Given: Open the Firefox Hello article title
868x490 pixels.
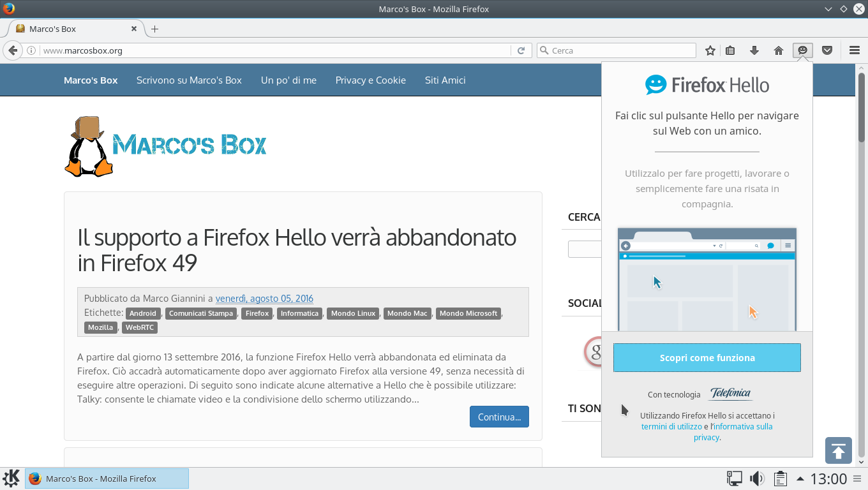Looking at the screenshot, I should pyautogui.click(x=297, y=249).
